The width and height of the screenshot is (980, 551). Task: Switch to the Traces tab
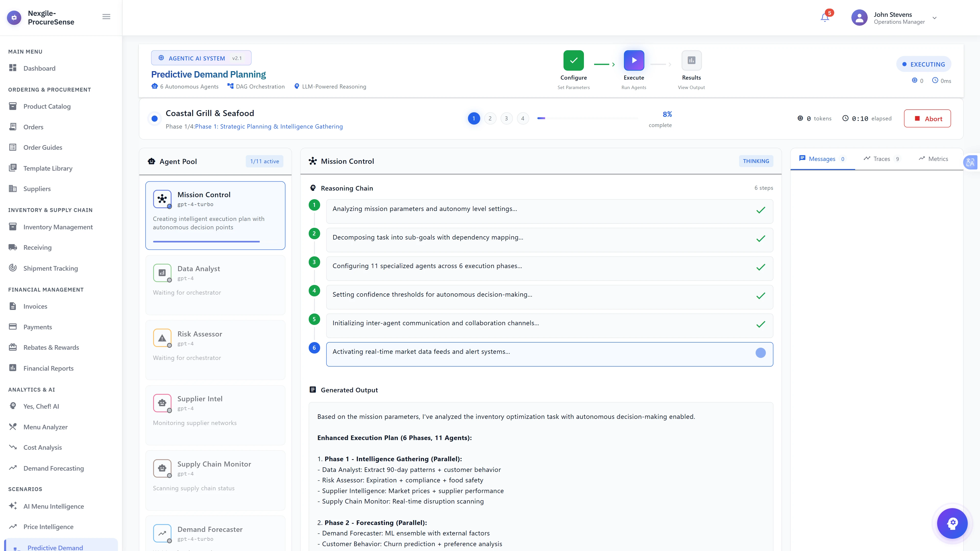click(881, 159)
